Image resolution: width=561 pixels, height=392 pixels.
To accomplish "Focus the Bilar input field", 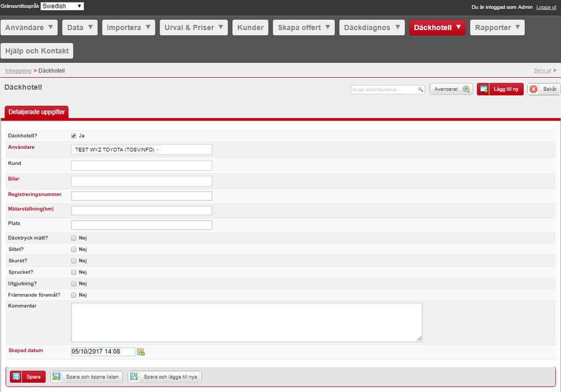I will click(x=141, y=181).
